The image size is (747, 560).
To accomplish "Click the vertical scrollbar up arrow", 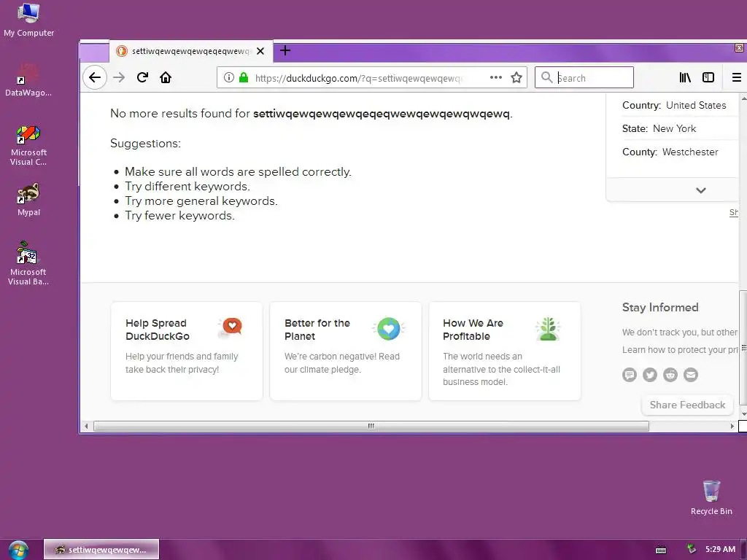I will click(743, 98).
